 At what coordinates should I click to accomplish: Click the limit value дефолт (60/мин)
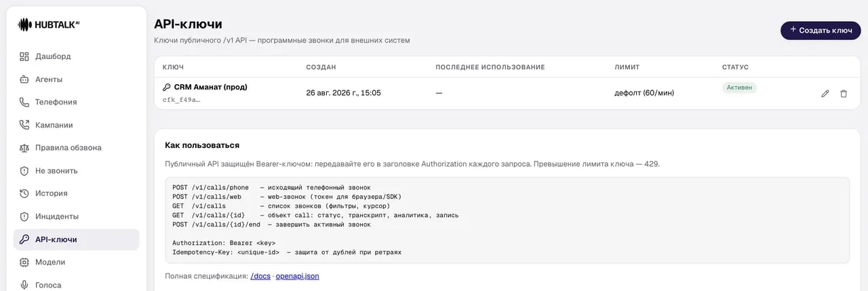[644, 93]
